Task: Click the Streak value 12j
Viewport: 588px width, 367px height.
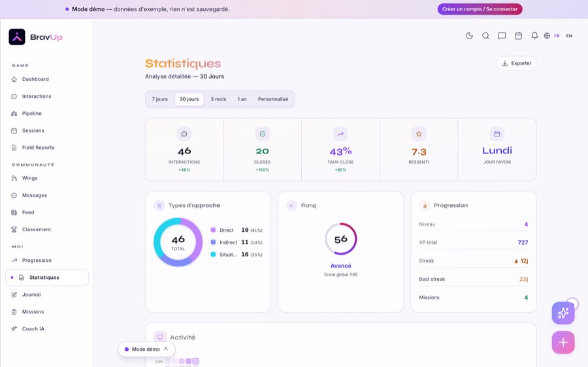Action: pyautogui.click(x=521, y=261)
